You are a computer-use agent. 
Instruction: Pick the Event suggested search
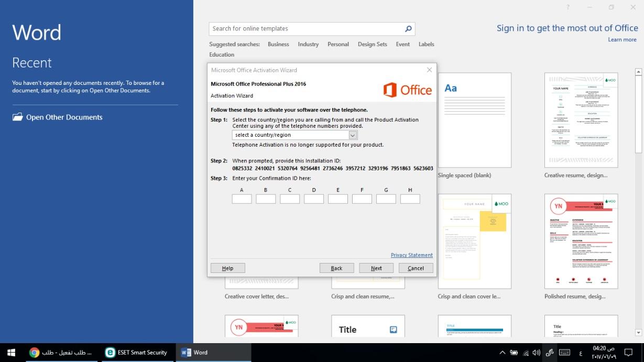click(x=403, y=45)
